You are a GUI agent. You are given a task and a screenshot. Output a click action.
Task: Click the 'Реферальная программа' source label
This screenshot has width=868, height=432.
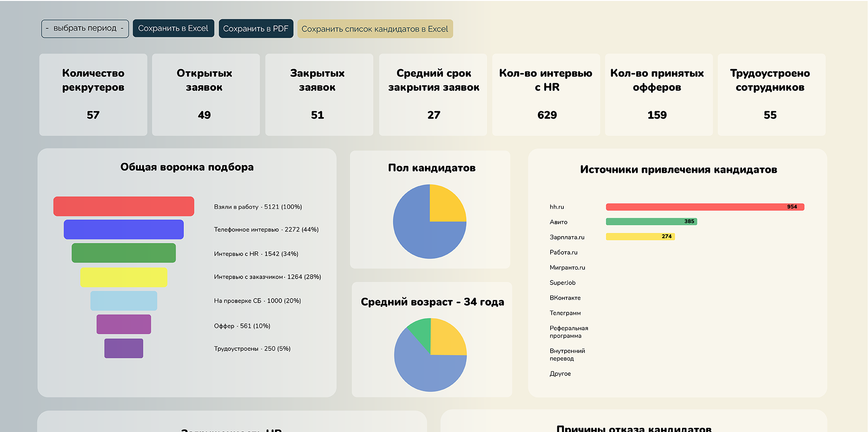pos(569,332)
